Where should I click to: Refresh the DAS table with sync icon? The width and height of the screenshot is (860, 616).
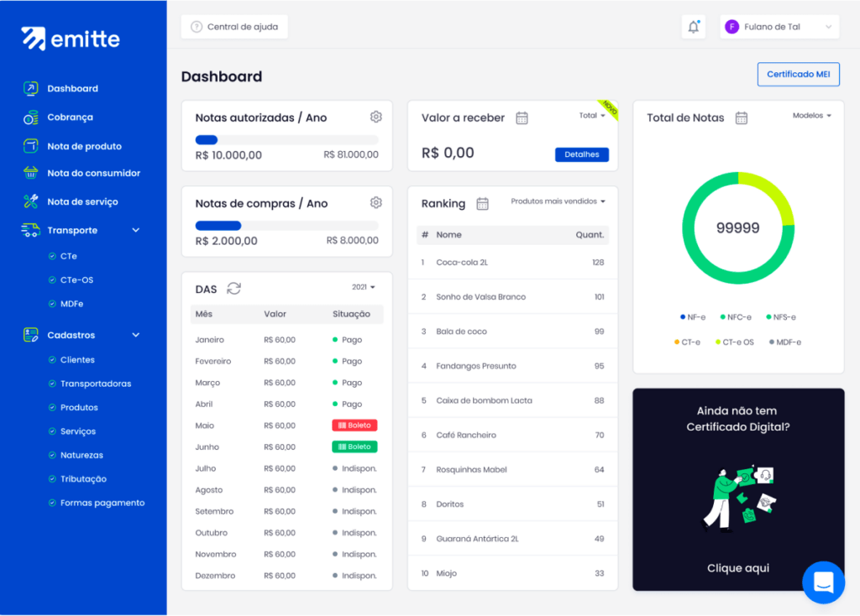point(233,289)
